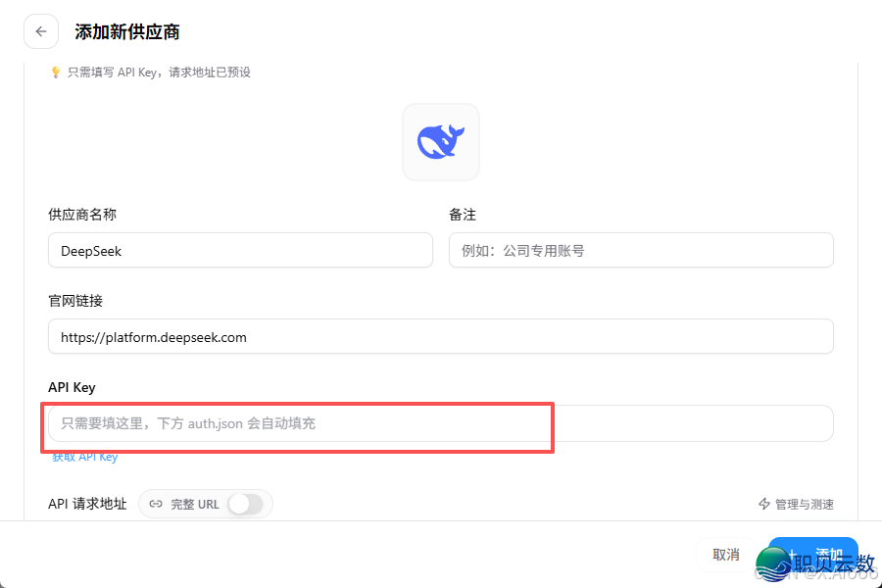Focus the 供应商名称 field with DeepSeek

[x=240, y=251]
